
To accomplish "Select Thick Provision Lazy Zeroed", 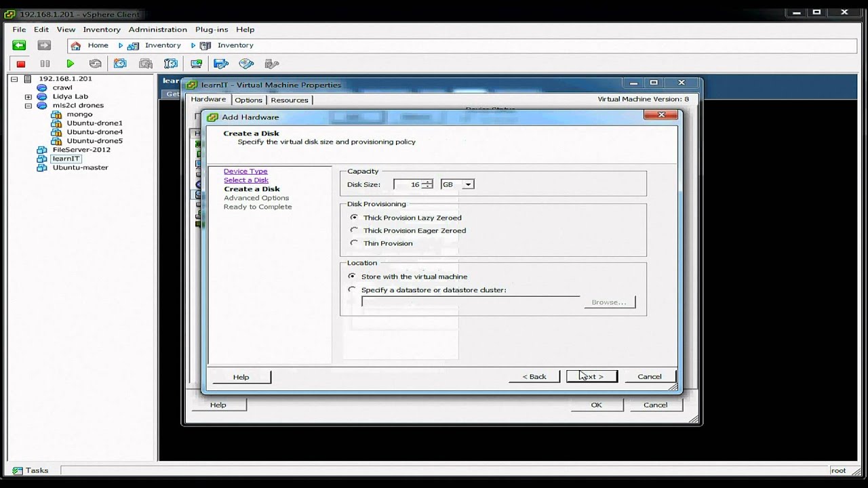I will (353, 218).
